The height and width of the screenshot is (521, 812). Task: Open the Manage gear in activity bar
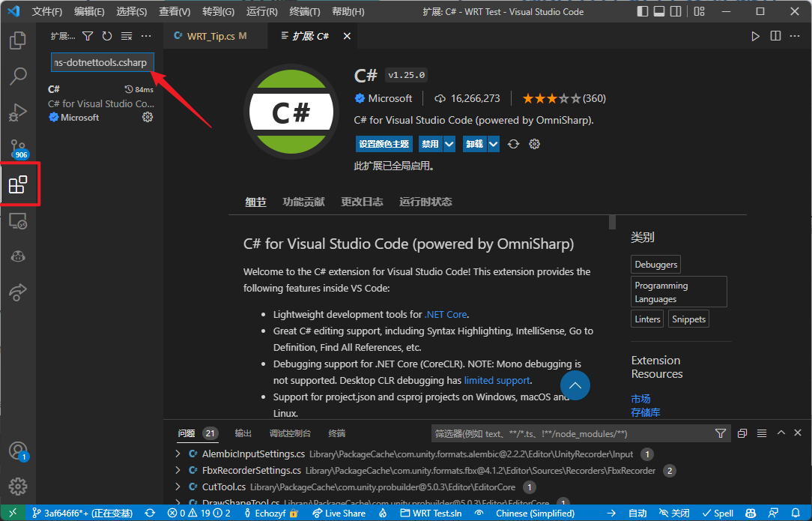click(18, 487)
